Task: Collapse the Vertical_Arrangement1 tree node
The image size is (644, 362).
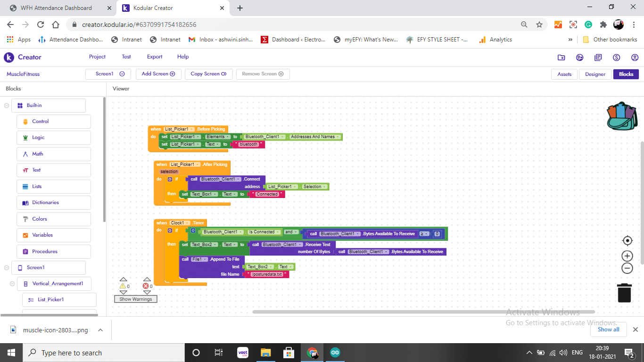Action: 12,284
